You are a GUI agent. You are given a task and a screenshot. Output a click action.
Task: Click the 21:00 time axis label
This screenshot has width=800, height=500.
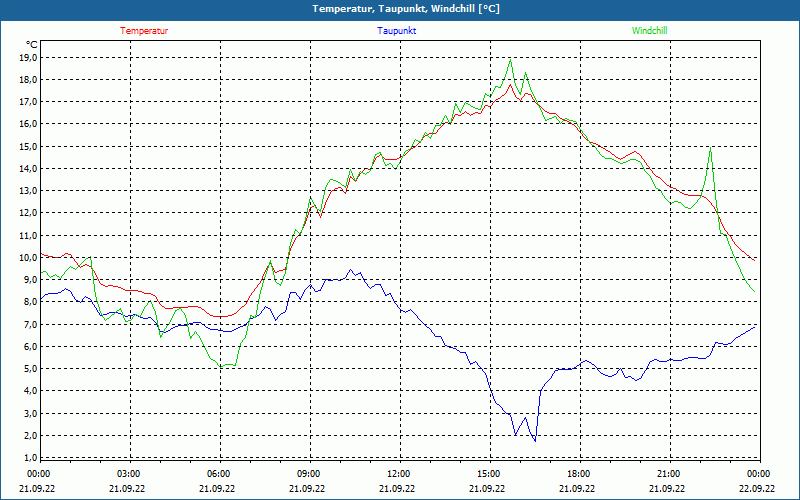(x=668, y=474)
